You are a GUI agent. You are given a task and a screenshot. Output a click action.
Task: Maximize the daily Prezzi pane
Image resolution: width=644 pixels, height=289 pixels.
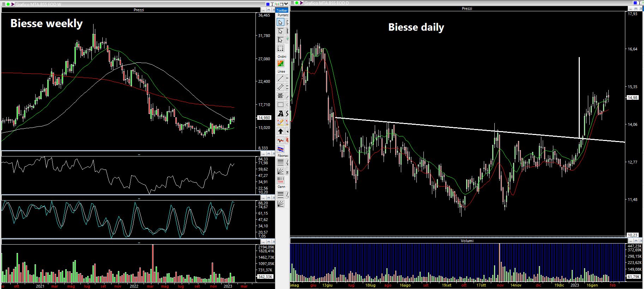tap(636, 8)
